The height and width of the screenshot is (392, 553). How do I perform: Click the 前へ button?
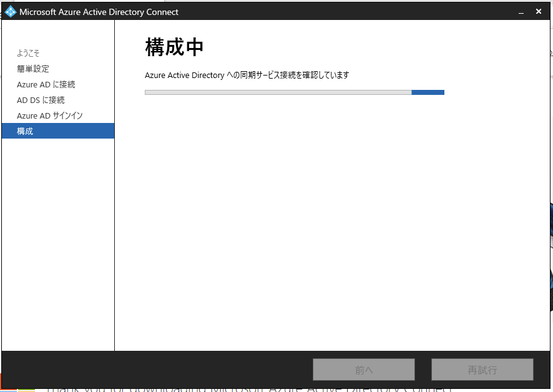tap(364, 370)
